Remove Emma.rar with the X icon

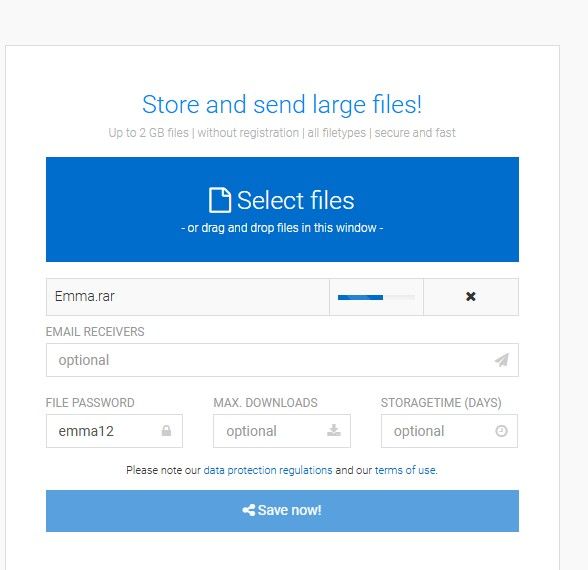pyautogui.click(x=471, y=296)
